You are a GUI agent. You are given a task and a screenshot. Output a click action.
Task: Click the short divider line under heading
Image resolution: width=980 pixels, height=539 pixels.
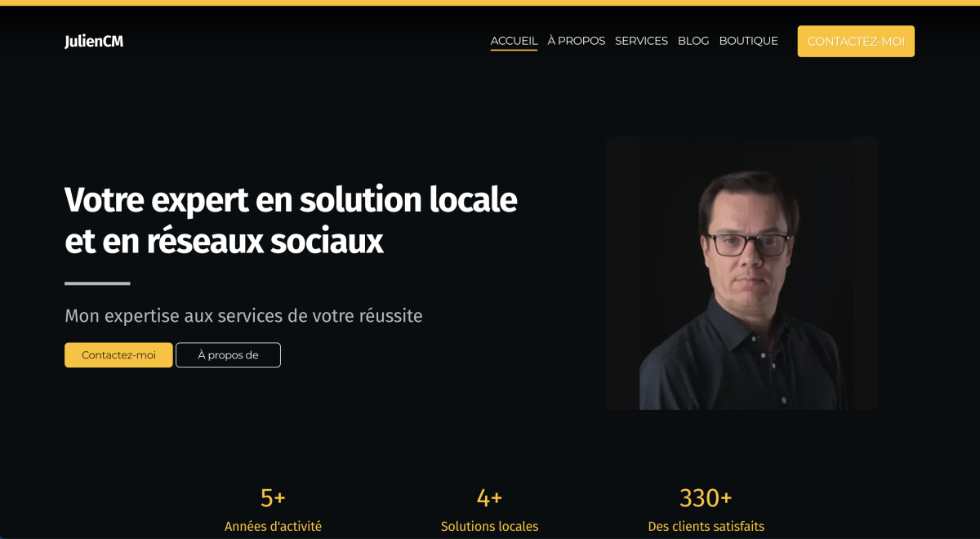click(97, 283)
